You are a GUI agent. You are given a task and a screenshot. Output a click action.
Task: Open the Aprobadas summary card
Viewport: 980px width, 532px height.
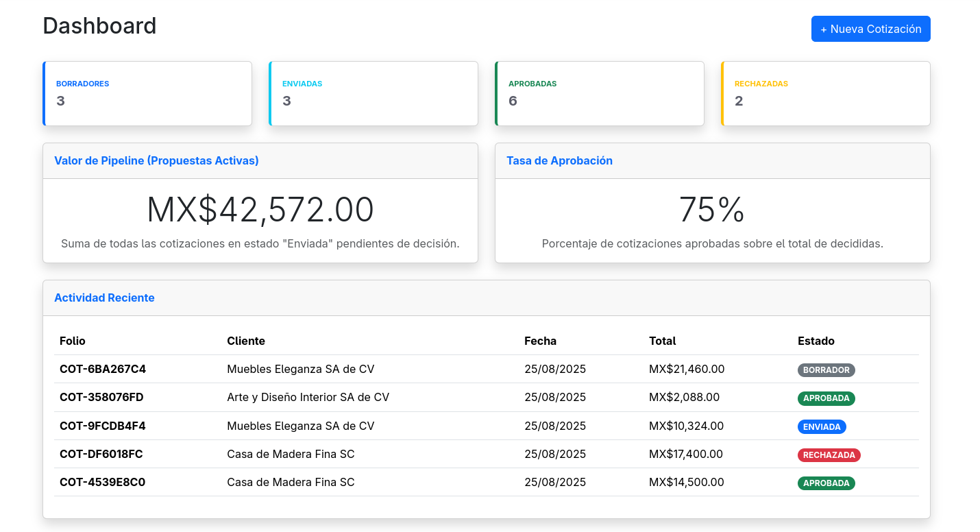(599, 93)
